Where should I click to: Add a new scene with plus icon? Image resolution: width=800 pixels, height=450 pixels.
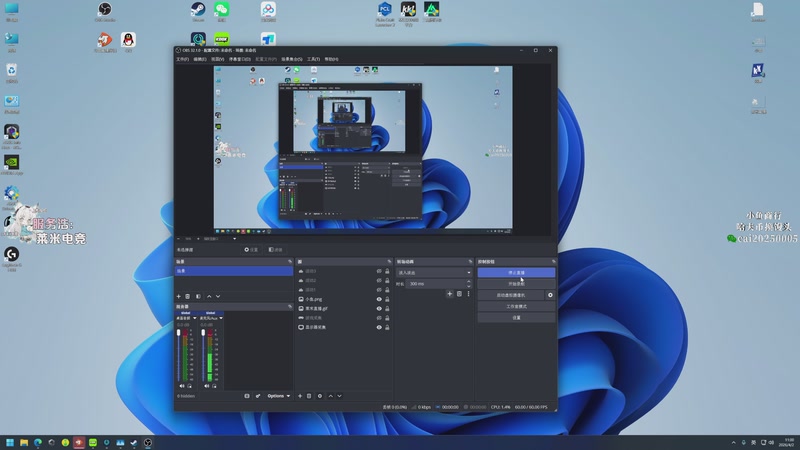coord(179,296)
